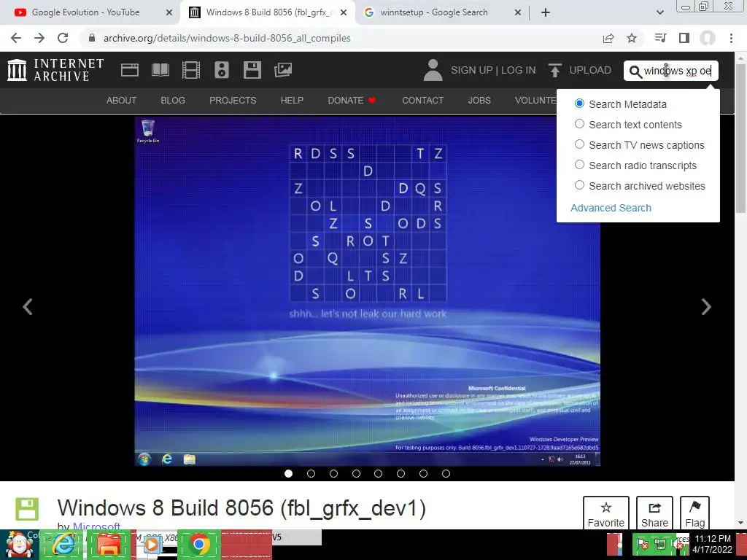
Task: Click the upload arrow icon
Action: click(554, 70)
